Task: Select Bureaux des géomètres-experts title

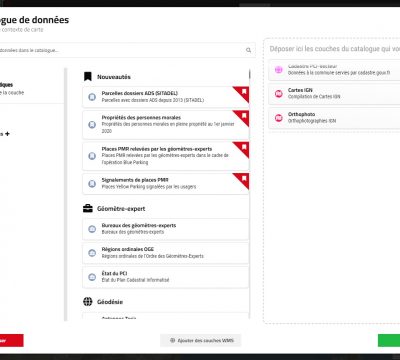Action: [x=139, y=225]
